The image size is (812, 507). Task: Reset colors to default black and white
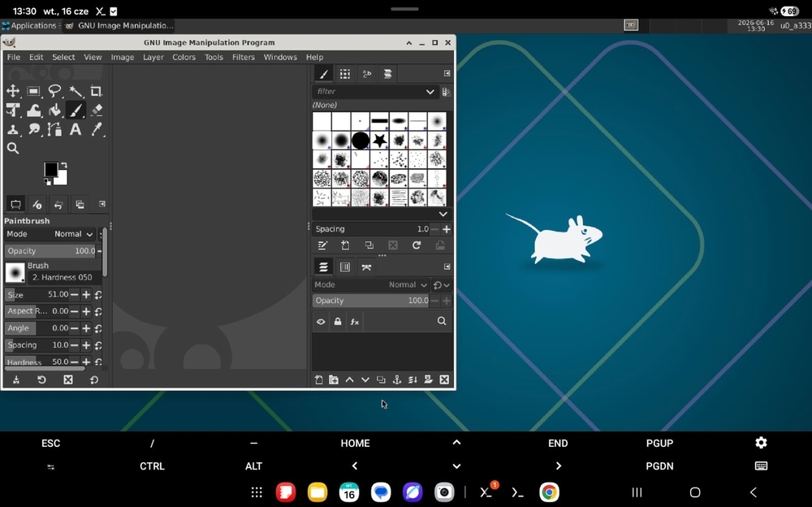click(48, 181)
